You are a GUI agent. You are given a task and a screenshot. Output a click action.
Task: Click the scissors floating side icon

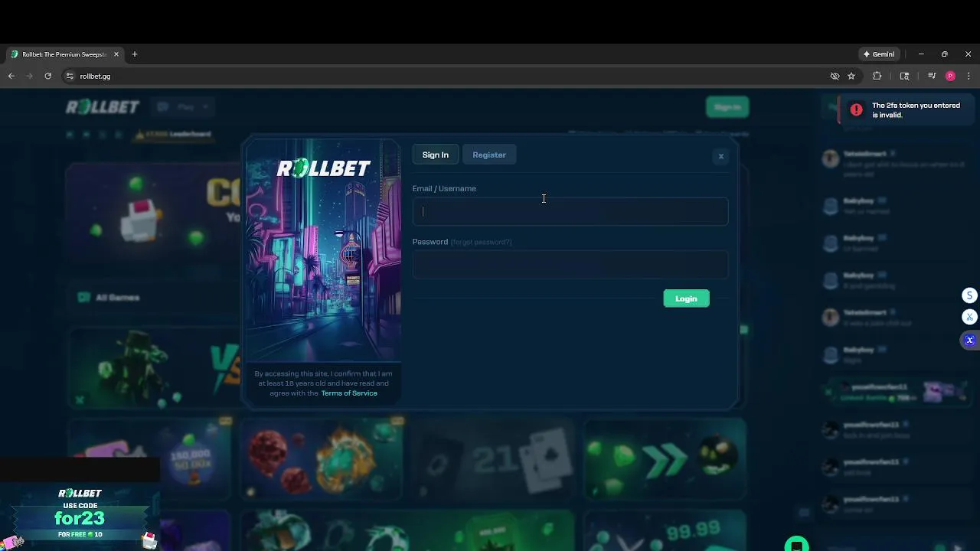click(x=970, y=317)
